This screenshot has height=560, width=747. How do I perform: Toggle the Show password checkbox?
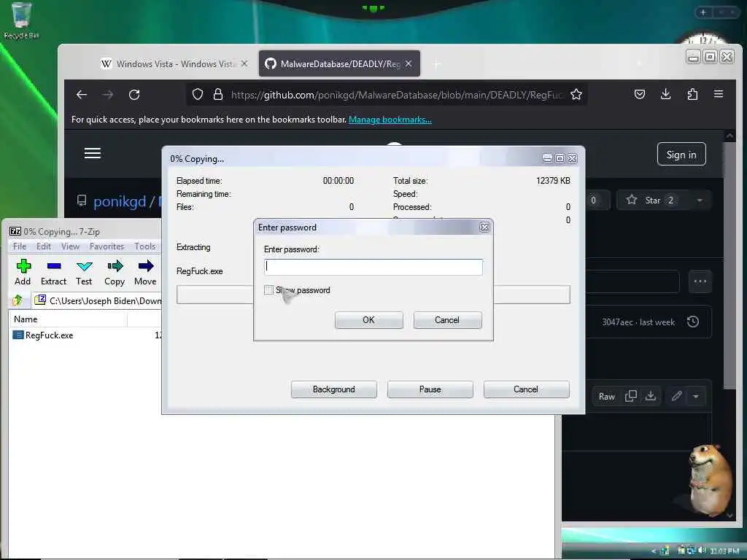click(268, 290)
